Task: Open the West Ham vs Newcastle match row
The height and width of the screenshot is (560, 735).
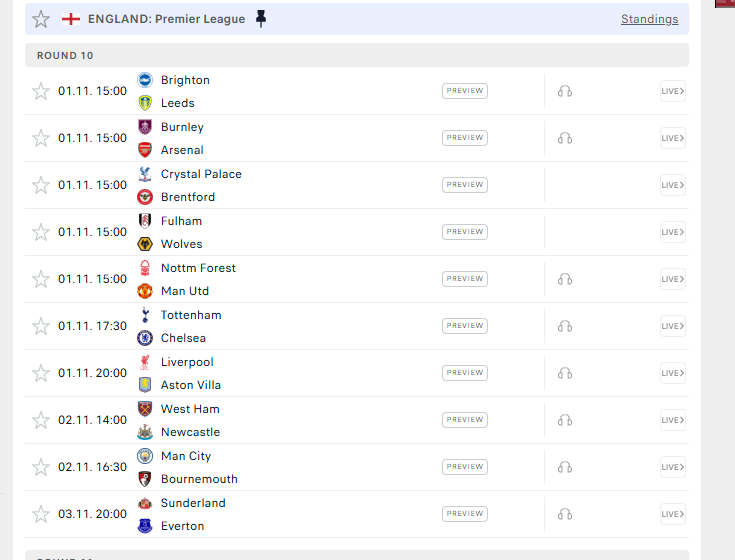Action: [357, 420]
